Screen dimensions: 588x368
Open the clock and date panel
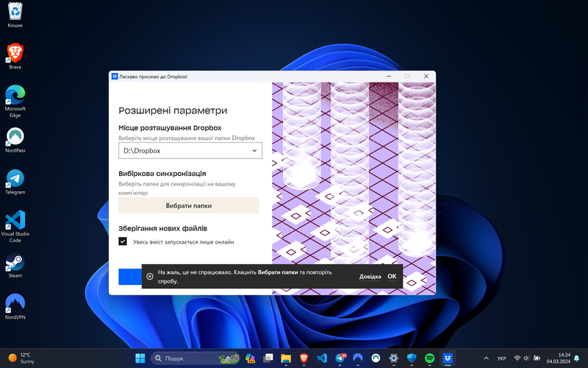pyautogui.click(x=563, y=358)
